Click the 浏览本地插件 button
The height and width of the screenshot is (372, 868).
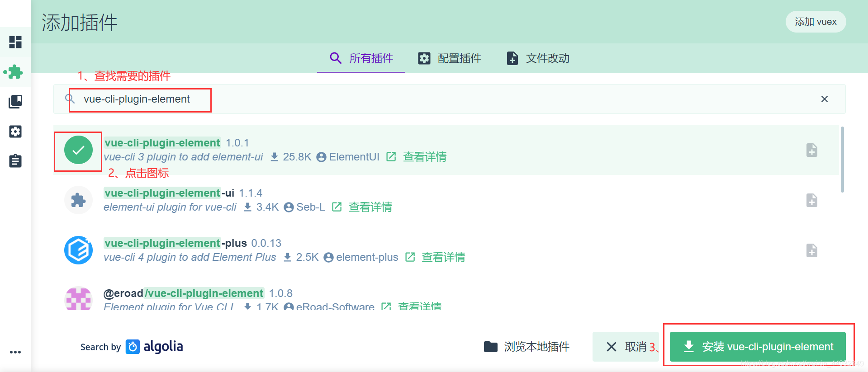[x=526, y=347]
